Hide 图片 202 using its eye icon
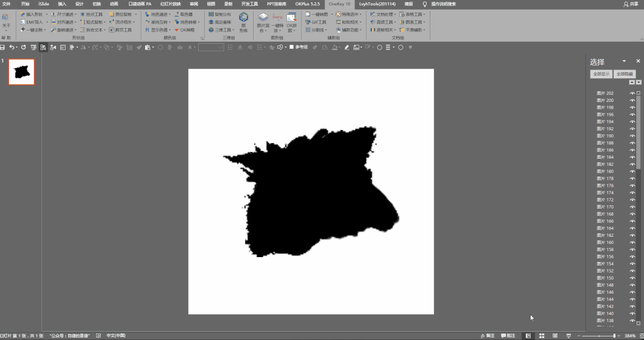644x340 pixels. [632, 93]
